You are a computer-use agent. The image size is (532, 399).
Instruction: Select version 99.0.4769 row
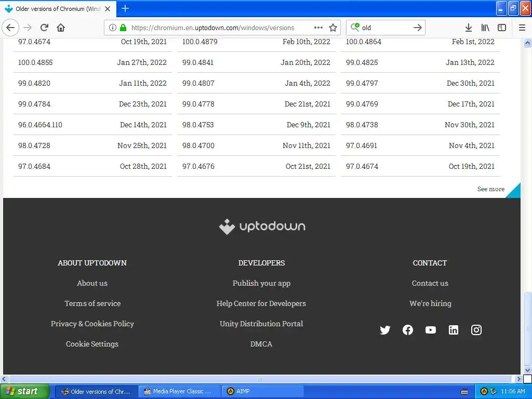click(420, 104)
